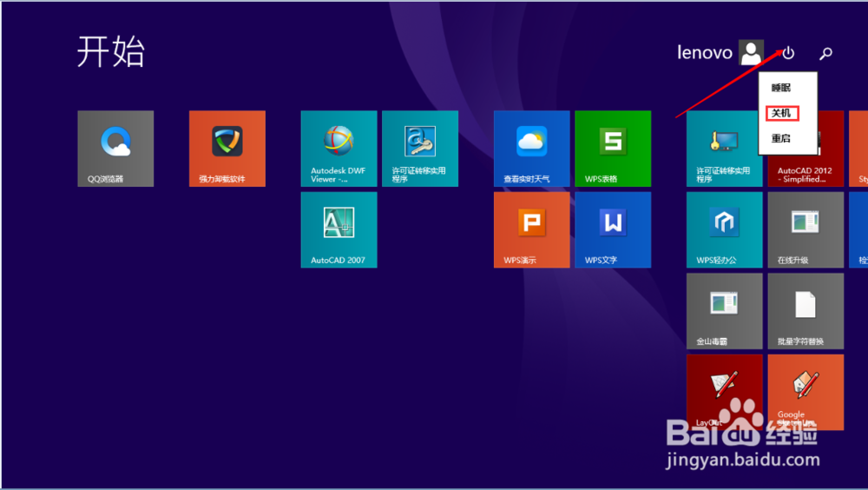Screen dimensions: 868x490
Task: Open the QQ浏览器 tile
Action: (x=115, y=149)
